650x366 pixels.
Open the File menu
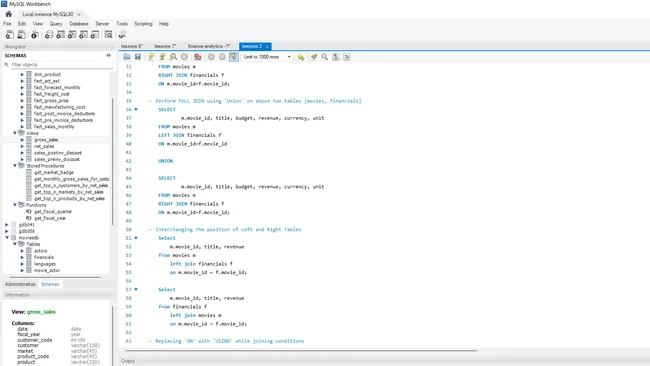coord(7,24)
